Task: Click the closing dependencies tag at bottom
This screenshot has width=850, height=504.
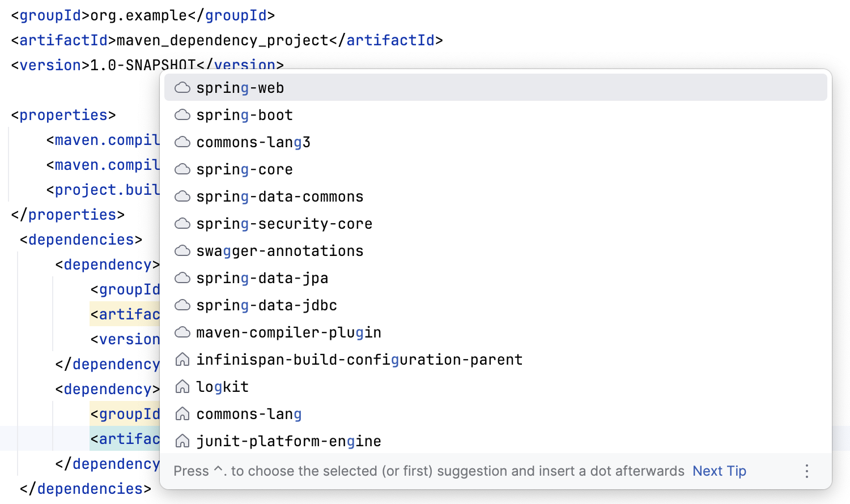Action: click(86, 489)
